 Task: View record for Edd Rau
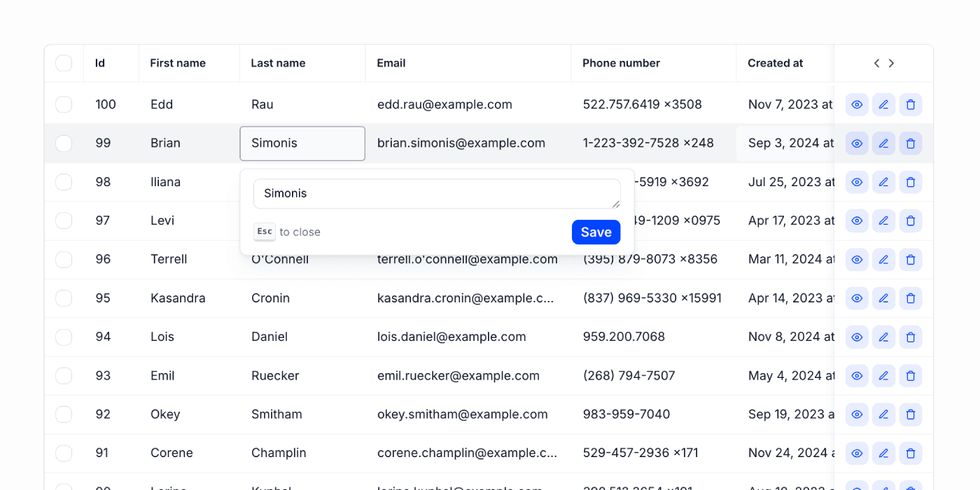pyautogui.click(x=857, y=105)
